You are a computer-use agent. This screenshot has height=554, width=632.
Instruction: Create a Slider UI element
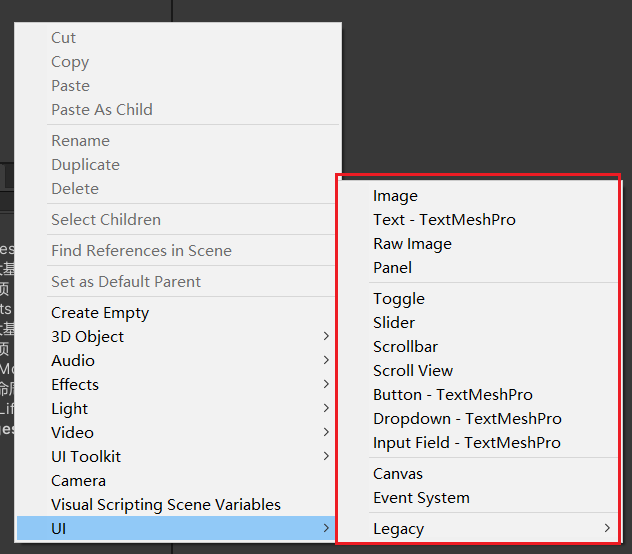coord(478,323)
